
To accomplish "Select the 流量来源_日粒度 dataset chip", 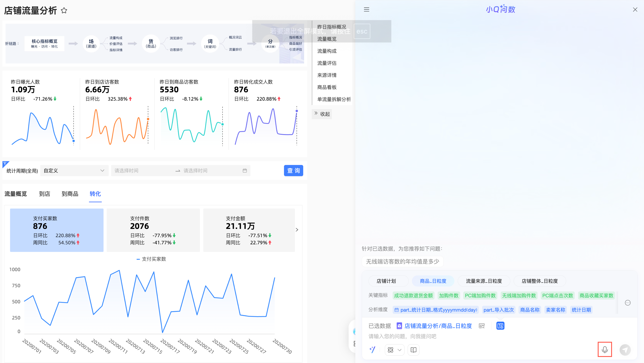I will (484, 281).
